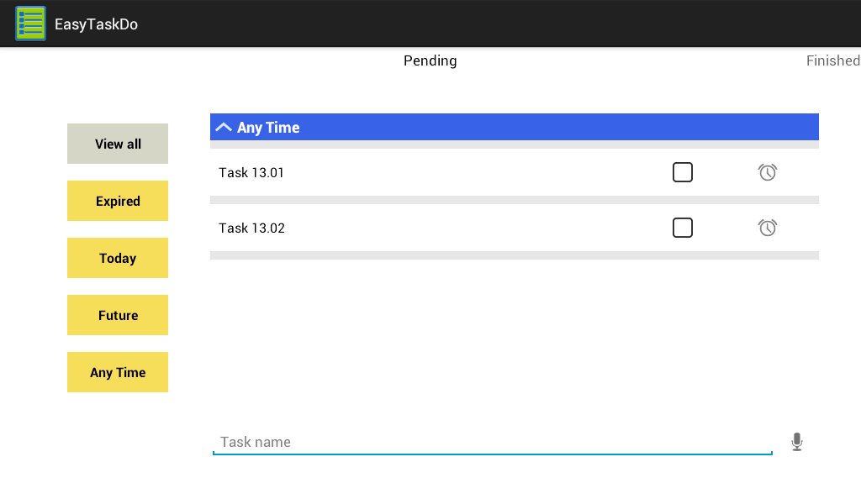The width and height of the screenshot is (861, 504).
Task: Check the box for Task 13.02
Action: [683, 228]
